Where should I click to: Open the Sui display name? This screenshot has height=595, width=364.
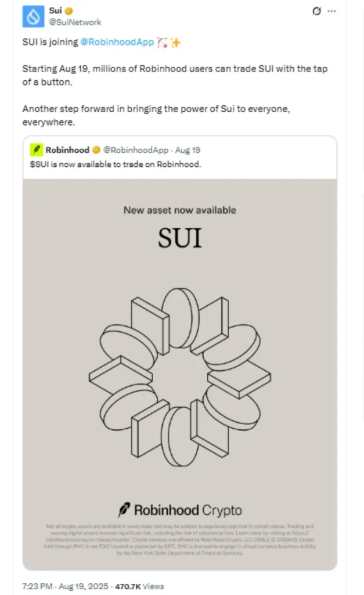[x=55, y=10]
